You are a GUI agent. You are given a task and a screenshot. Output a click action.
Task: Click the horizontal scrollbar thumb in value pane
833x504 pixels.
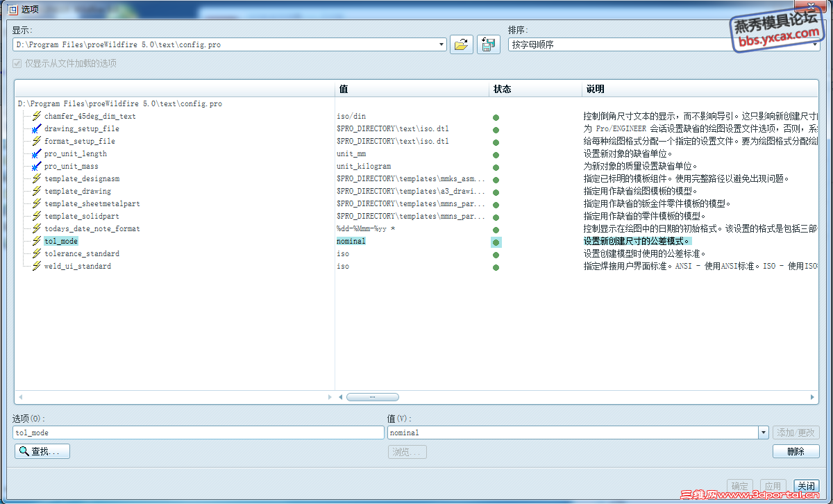tap(373, 397)
